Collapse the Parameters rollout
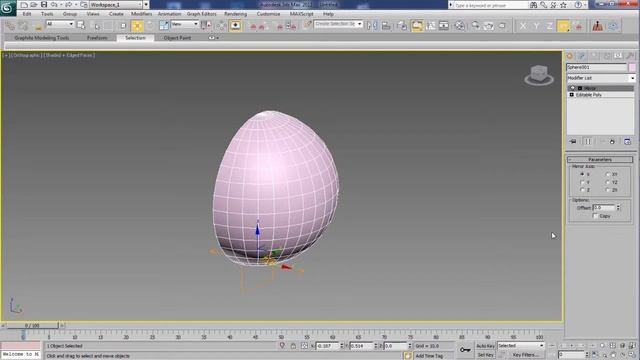The width and height of the screenshot is (640, 360). (x=600, y=160)
